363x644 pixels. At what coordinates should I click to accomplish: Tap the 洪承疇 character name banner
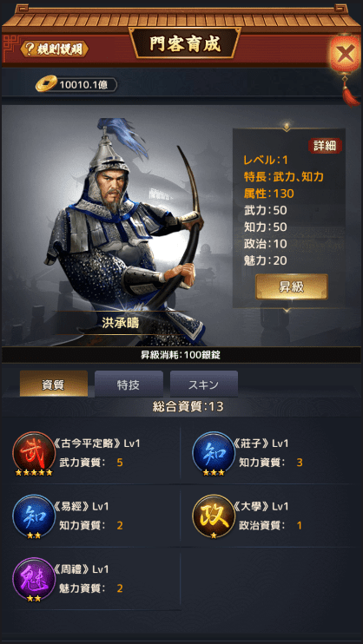pos(121,322)
